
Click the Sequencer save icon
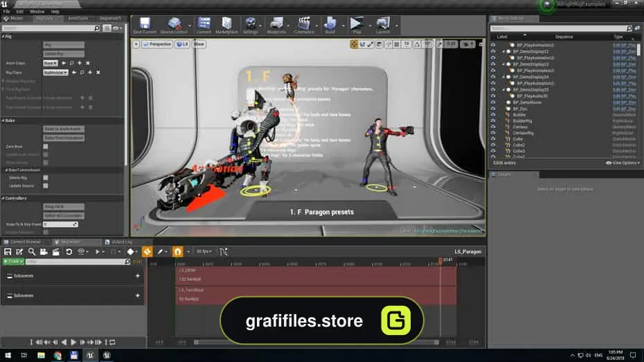tap(8, 251)
